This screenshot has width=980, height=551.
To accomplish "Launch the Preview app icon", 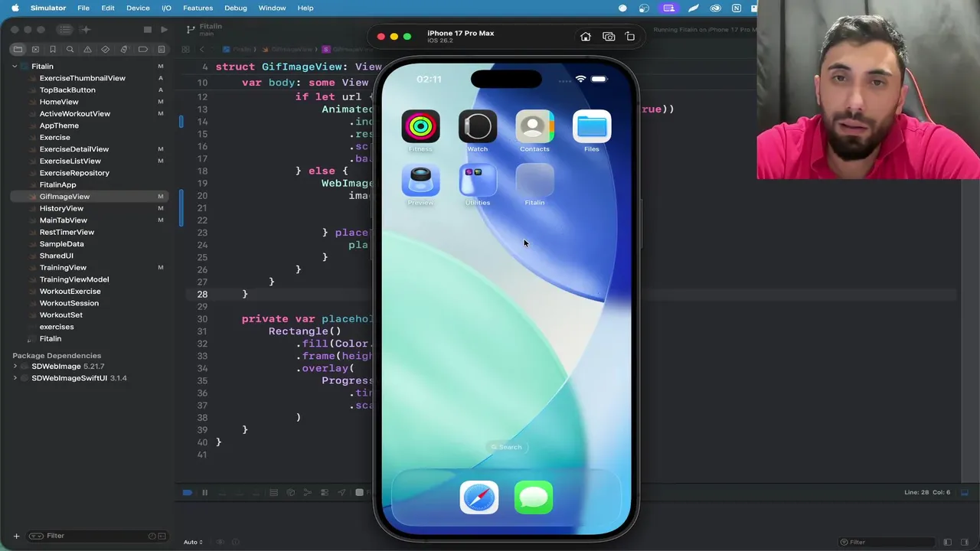I will click(x=420, y=181).
